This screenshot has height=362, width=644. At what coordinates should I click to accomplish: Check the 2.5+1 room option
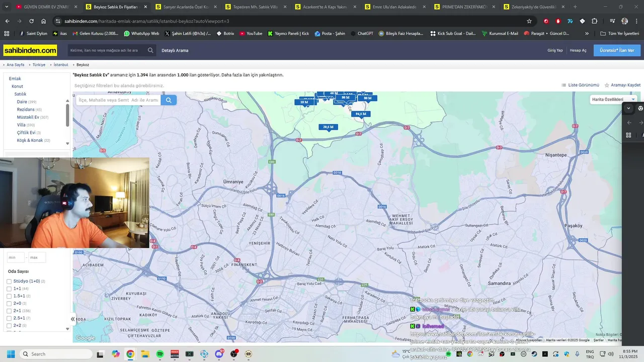pyautogui.click(x=9, y=318)
